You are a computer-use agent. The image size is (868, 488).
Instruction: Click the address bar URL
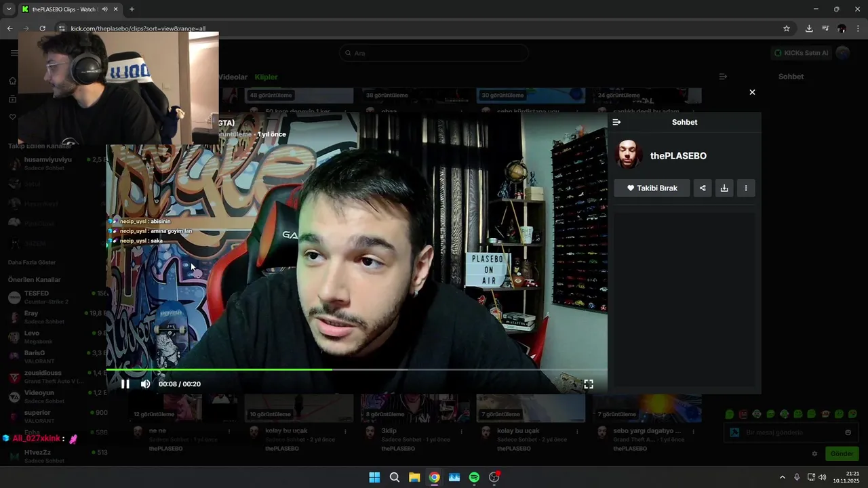138,28
